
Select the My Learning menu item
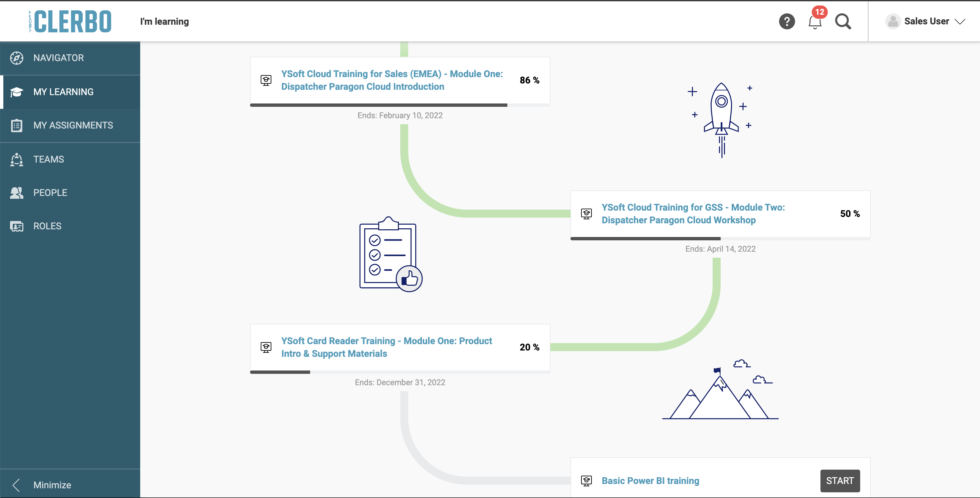coord(70,92)
